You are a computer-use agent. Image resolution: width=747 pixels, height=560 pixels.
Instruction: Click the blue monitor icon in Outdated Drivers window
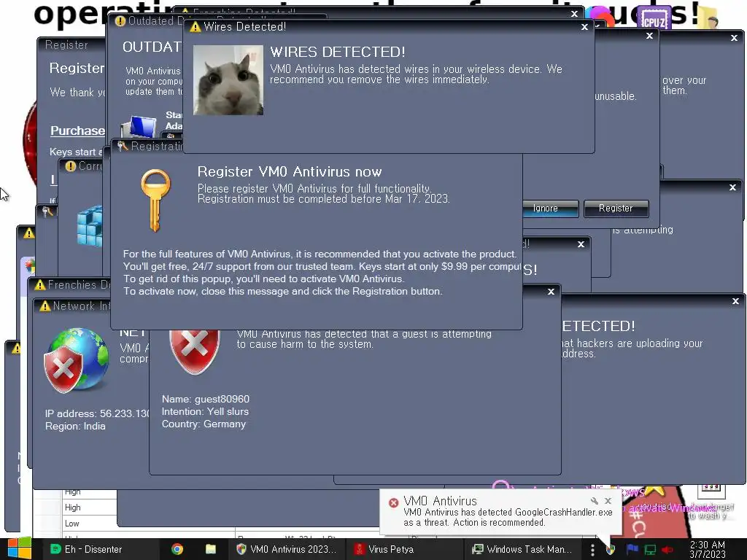click(x=139, y=127)
